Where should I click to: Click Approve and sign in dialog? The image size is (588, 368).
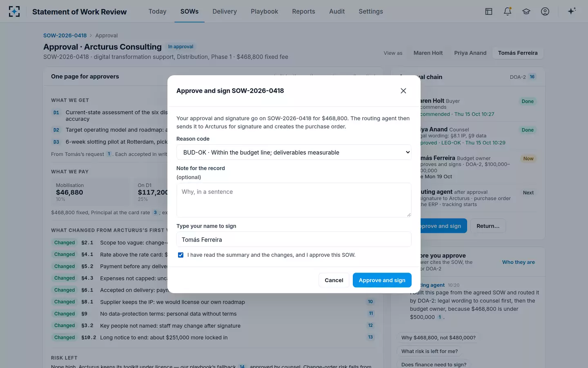(x=382, y=280)
